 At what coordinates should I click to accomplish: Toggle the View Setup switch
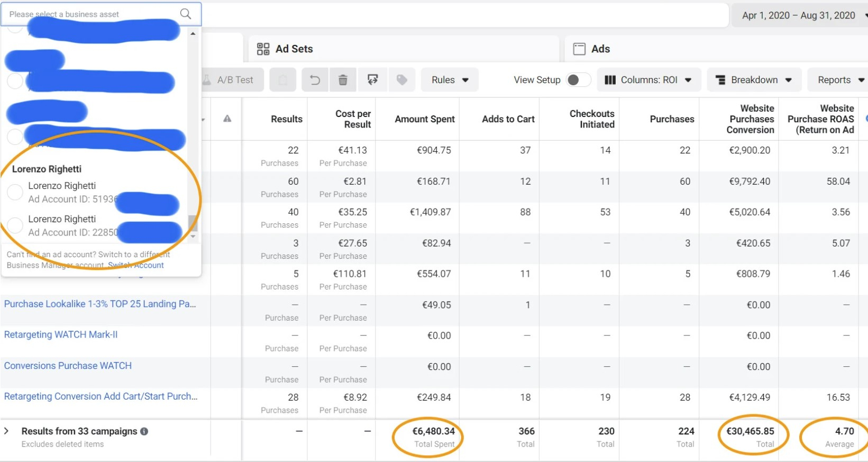coord(577,80)
